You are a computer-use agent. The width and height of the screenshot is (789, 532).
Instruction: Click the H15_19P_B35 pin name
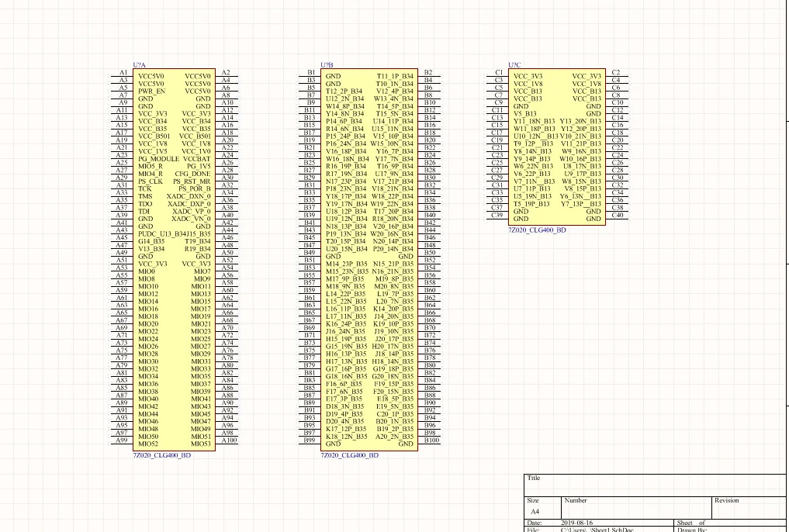pyautogui.click(x=346, y=339)
